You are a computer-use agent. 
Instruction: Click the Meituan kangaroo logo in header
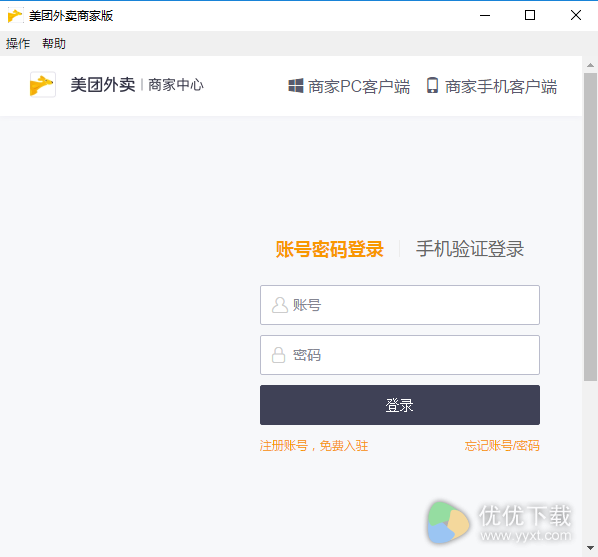43,85
